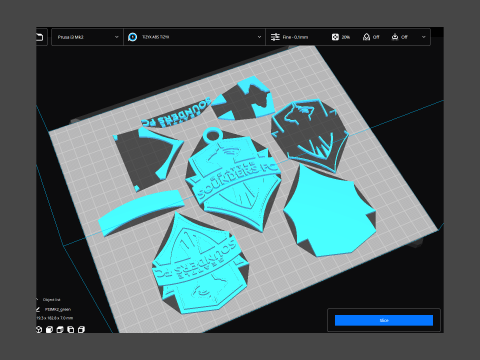The image size is (480, 360).
Task: Click the open file folder icon
Action: 40,37
